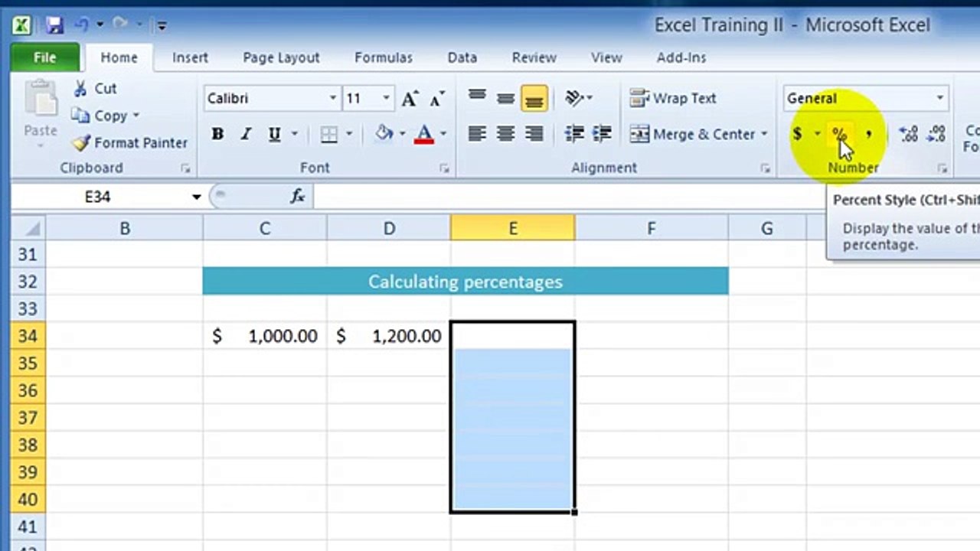Increase the cell indent
This screenshot has height=551, width=980.
coord(603,135)
